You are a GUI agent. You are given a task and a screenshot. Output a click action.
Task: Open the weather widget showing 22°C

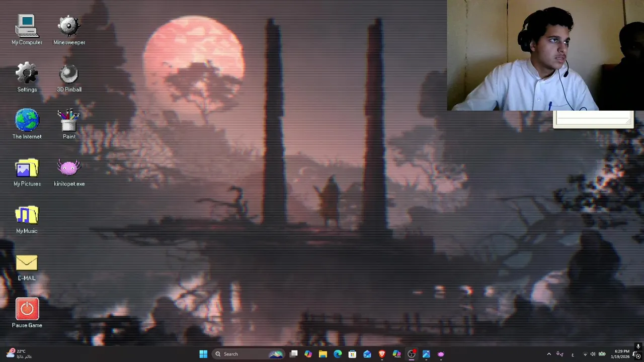pyautogui.click(x=19, y=354)
